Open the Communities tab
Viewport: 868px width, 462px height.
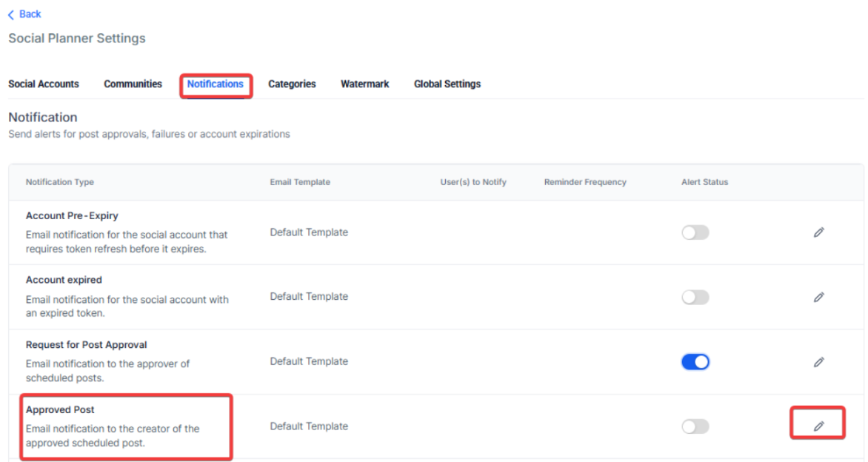[133, 84]
